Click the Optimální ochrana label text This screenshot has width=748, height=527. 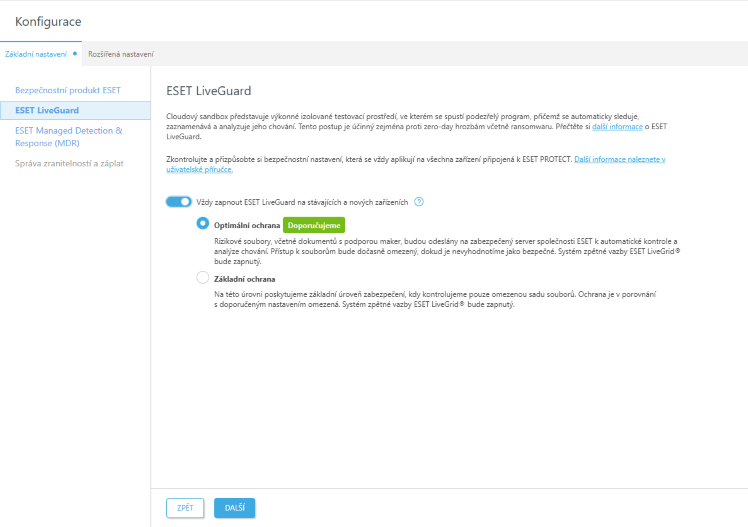click(247, 225)
